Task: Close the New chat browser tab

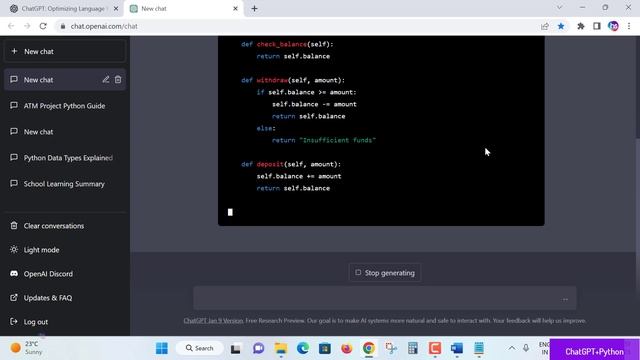Action: click(x=235, y=9)
